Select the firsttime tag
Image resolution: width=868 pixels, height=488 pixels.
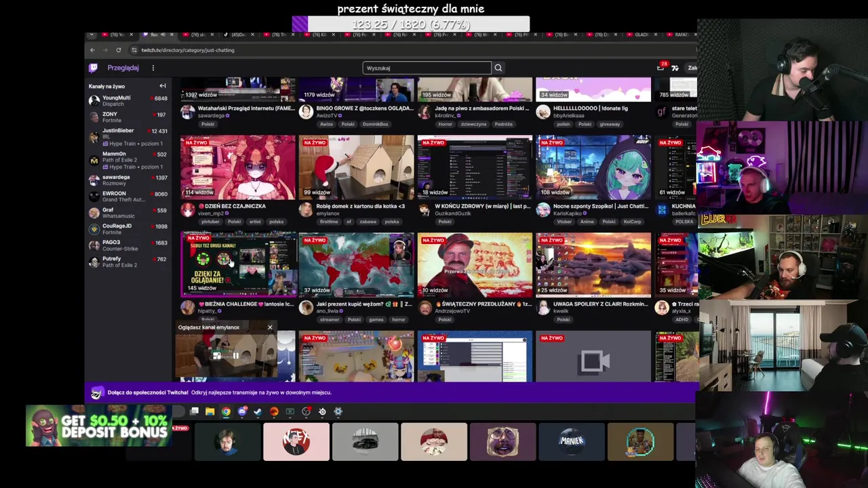[329, 222]
